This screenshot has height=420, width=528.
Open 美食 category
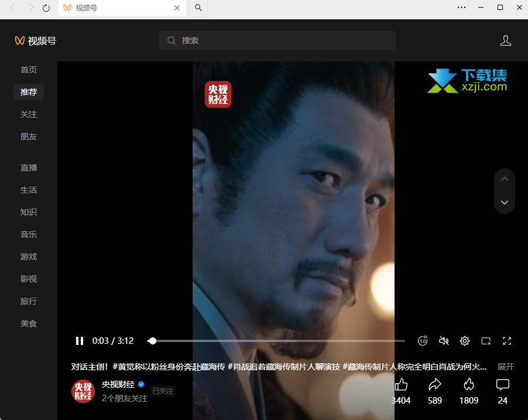(29, 323)
